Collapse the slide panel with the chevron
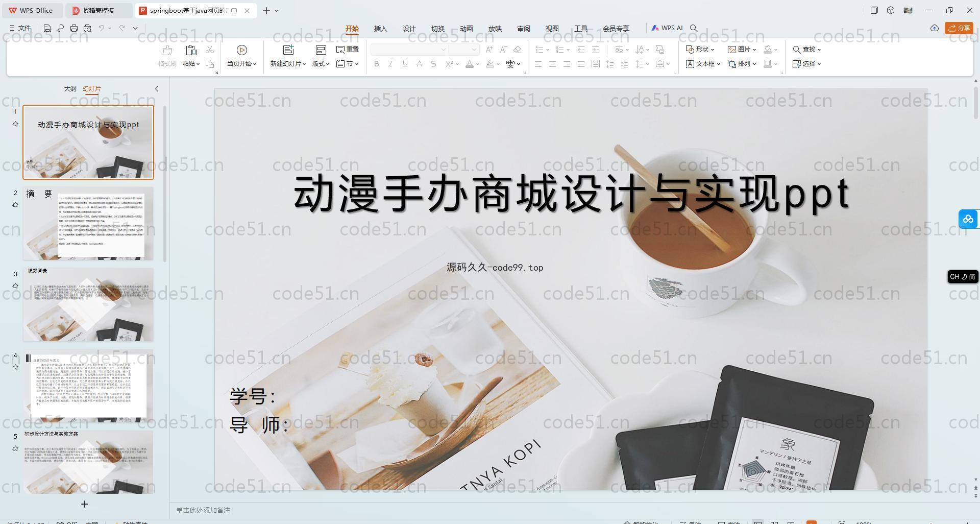980x524 pixels. point(157,89)
